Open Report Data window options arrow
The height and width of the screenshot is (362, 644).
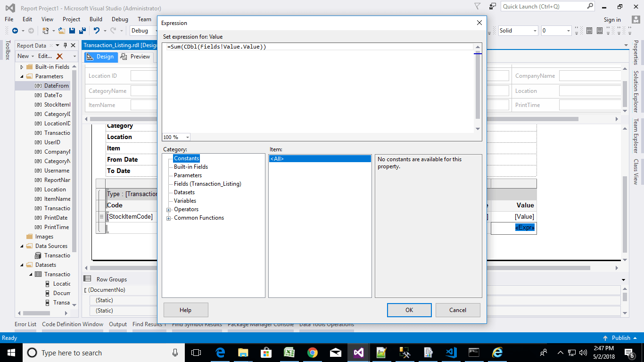click(58, 45)
